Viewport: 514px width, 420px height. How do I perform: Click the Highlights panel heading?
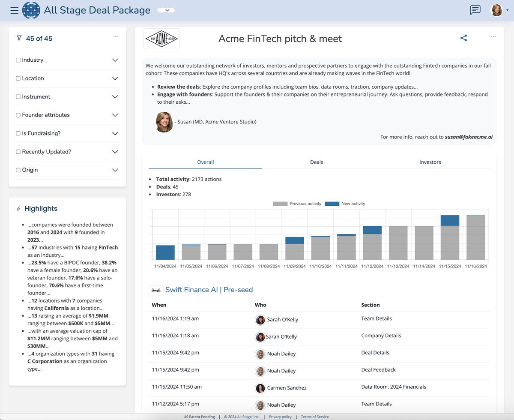pyautogui.click(x=41, y=209)
